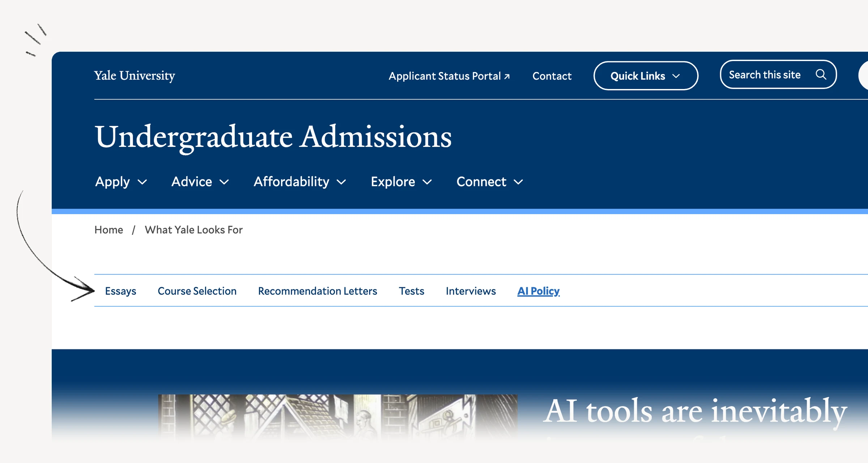The image size is (868, 463).
Task: Switch to the Course Selection tab
Action: 197,291
